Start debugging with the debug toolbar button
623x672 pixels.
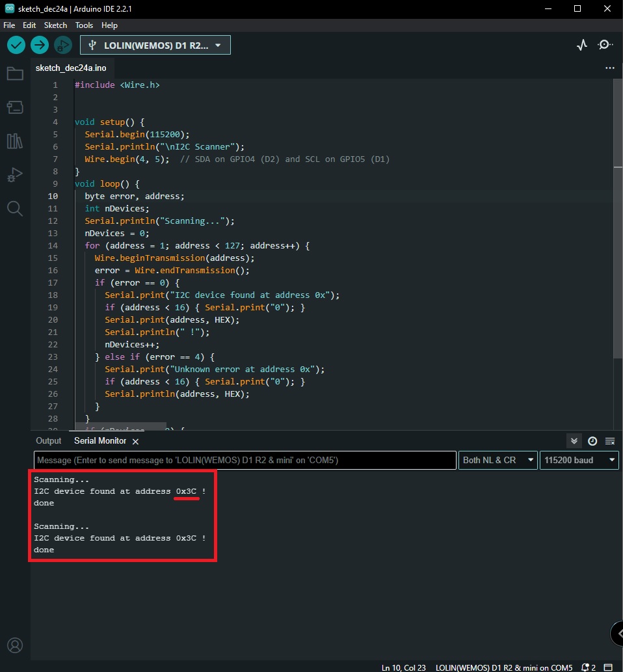tap(63, 45)
